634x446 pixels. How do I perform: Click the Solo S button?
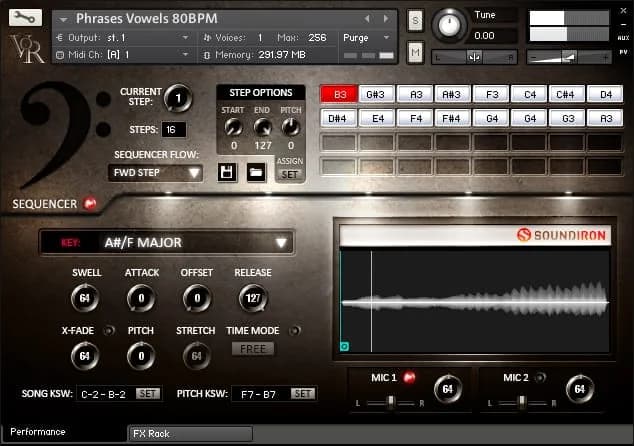(415, 20)
